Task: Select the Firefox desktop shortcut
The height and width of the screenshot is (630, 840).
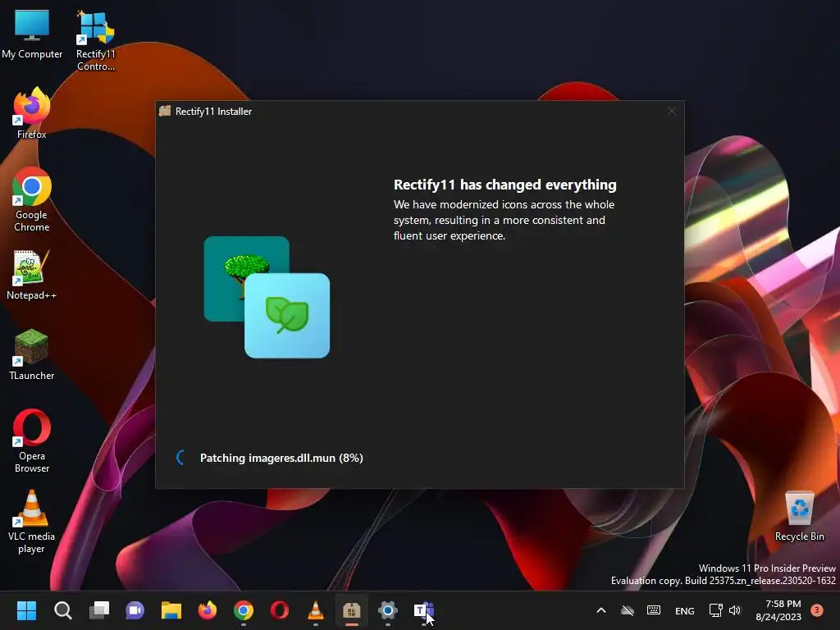Action: 32,113
